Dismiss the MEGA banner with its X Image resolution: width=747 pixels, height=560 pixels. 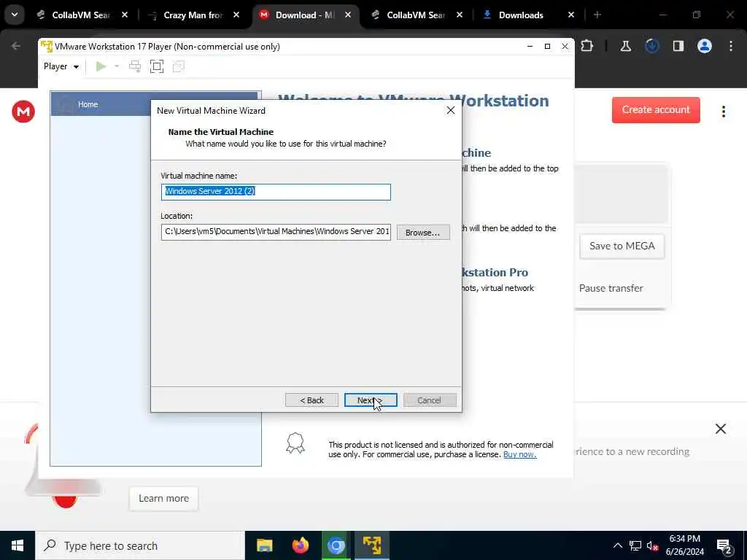pos(720,429)
